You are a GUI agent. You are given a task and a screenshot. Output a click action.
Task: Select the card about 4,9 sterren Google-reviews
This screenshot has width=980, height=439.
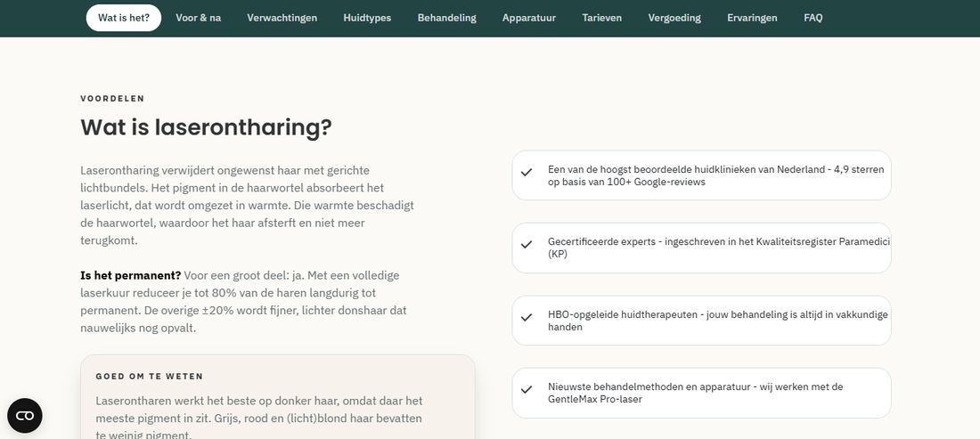point(701,175)
